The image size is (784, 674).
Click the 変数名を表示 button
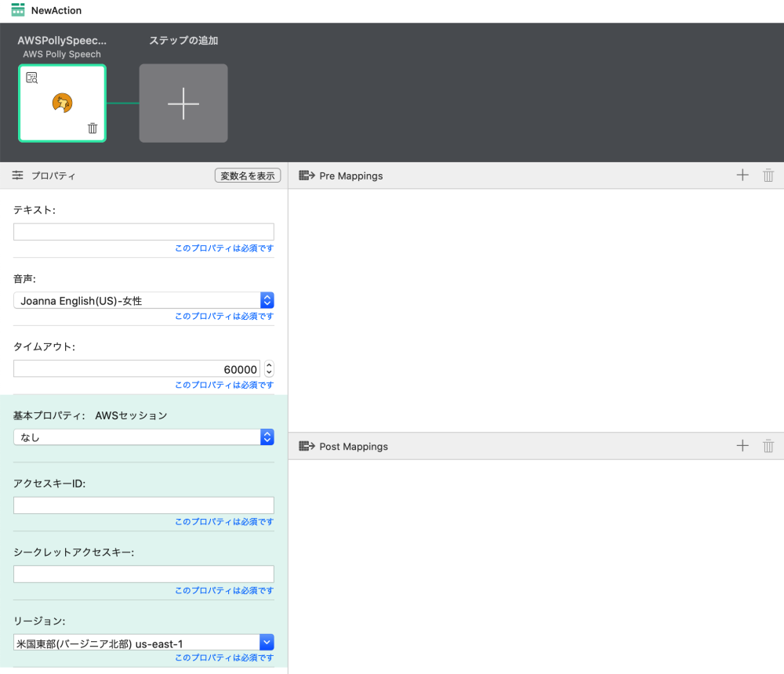(248, 175)
